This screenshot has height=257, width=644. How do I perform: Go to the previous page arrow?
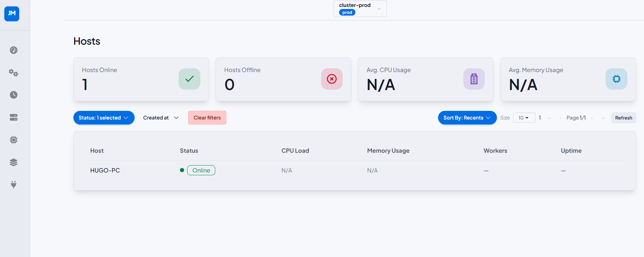[560, 118]
